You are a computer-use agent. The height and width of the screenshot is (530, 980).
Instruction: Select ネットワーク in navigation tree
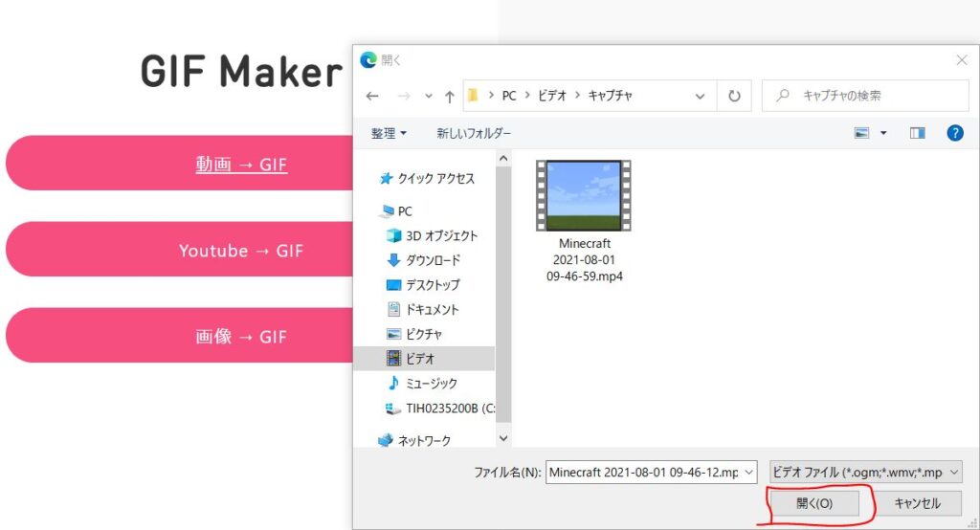point(424,441)
